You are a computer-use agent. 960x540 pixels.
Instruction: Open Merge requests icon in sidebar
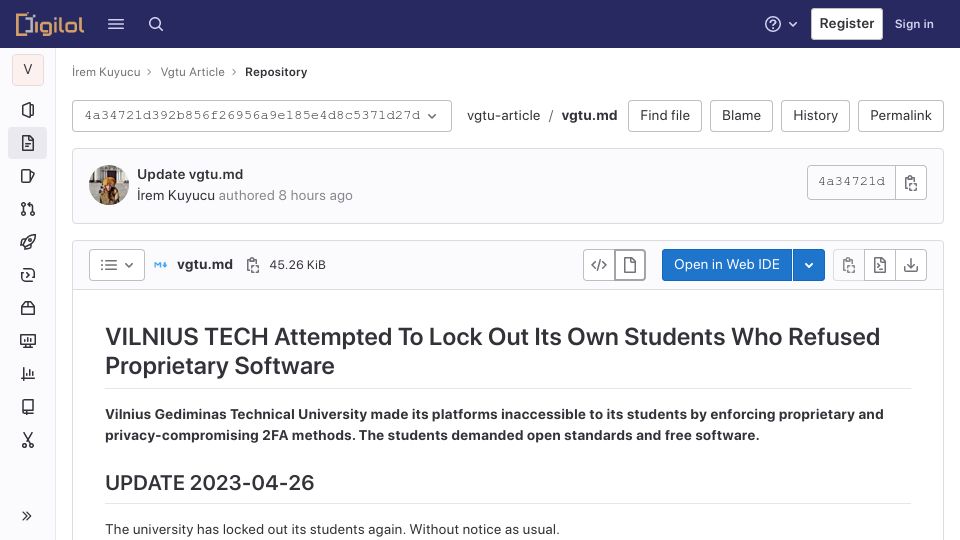(28, 209)
